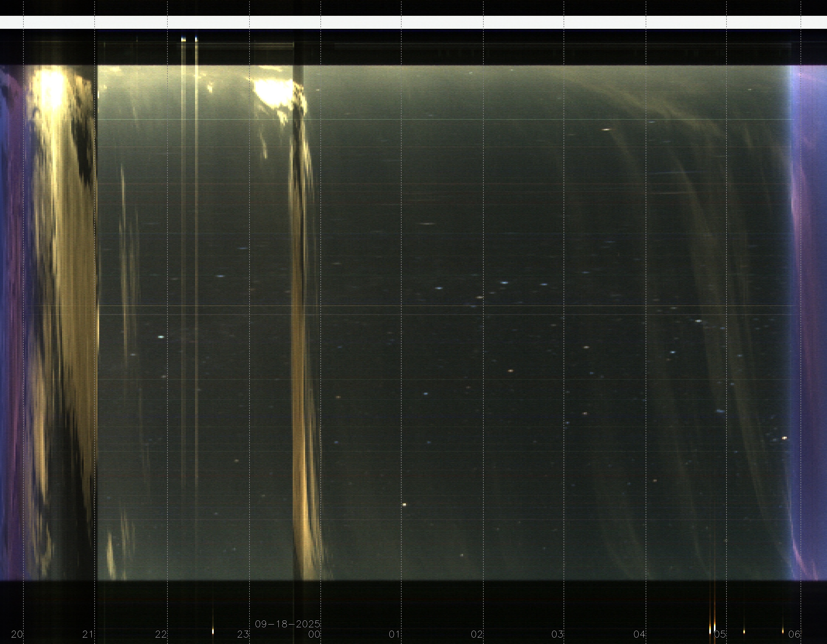Viewport: 827px width, 644px height.
Task: Click the 05 hour label
Action: (720, 634)
